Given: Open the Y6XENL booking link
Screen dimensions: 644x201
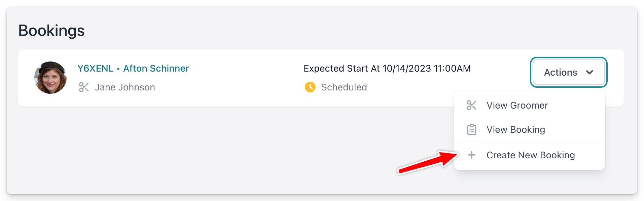Looking at the screenshot, I should 95,68.
